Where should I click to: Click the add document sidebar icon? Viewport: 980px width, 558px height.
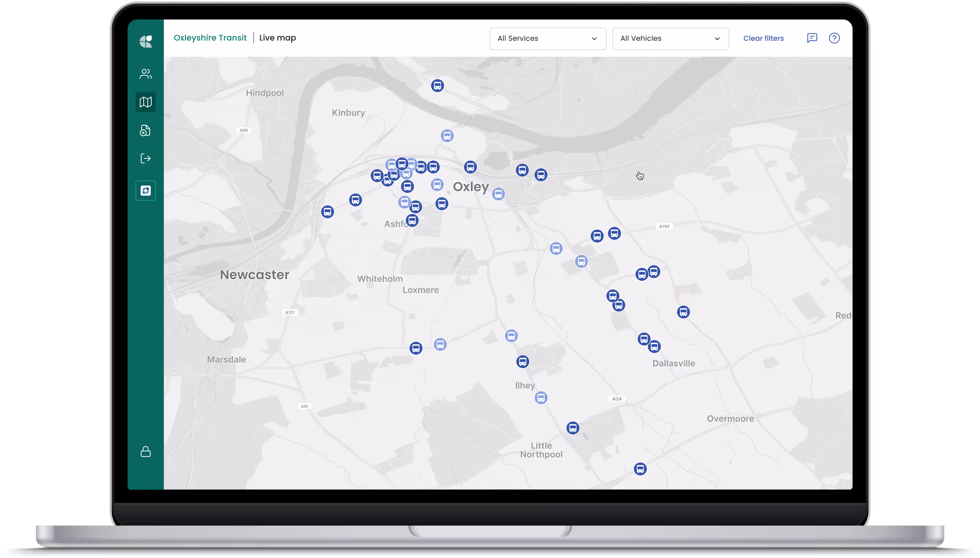[146, 130]
